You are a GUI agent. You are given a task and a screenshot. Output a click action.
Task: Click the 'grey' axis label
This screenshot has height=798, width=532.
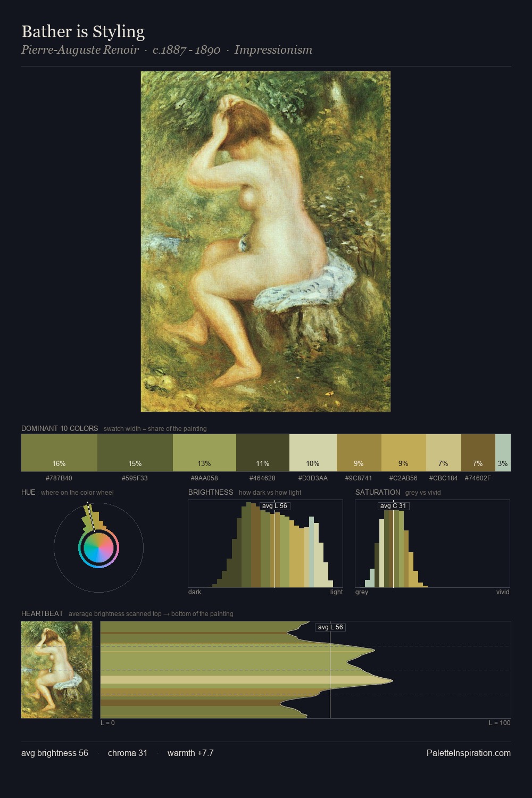[362, 592]
